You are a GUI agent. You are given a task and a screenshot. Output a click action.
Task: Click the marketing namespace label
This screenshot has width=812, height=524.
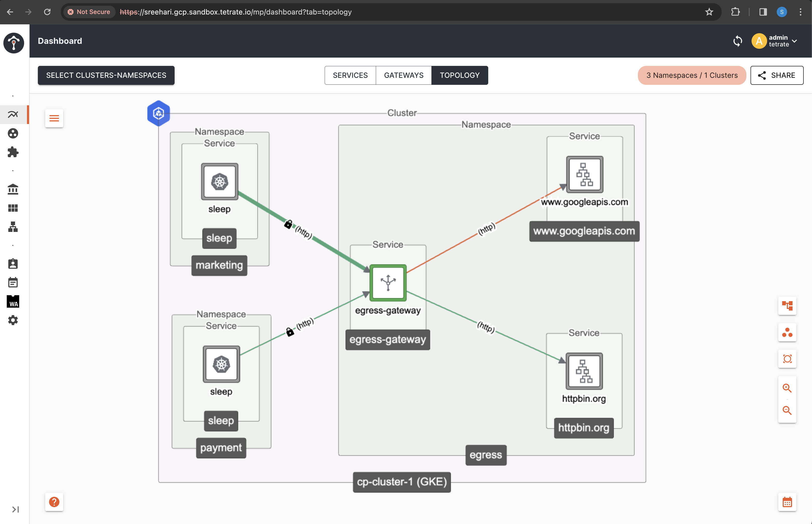click(219, 265)
